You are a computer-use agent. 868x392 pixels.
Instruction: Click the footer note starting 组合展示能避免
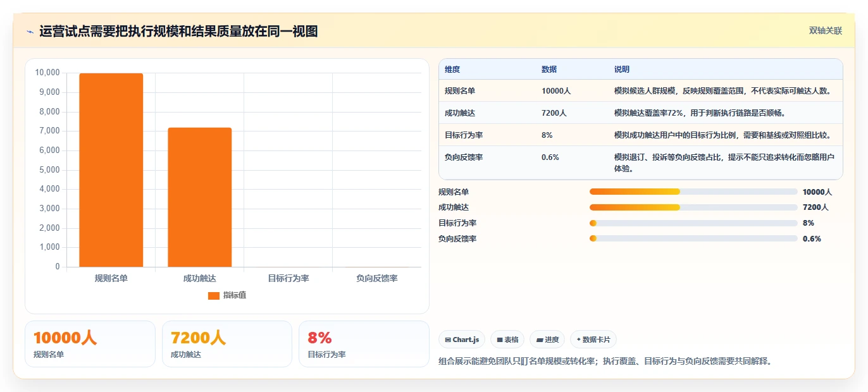click(x=605, y=362)
